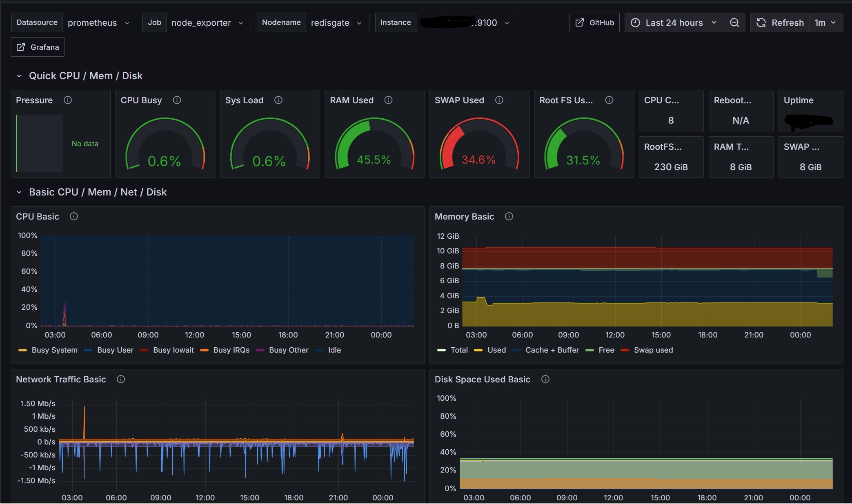Click the yellow Used legend color swatch
The width and height of the screenshot is (852, 504).
478,350
